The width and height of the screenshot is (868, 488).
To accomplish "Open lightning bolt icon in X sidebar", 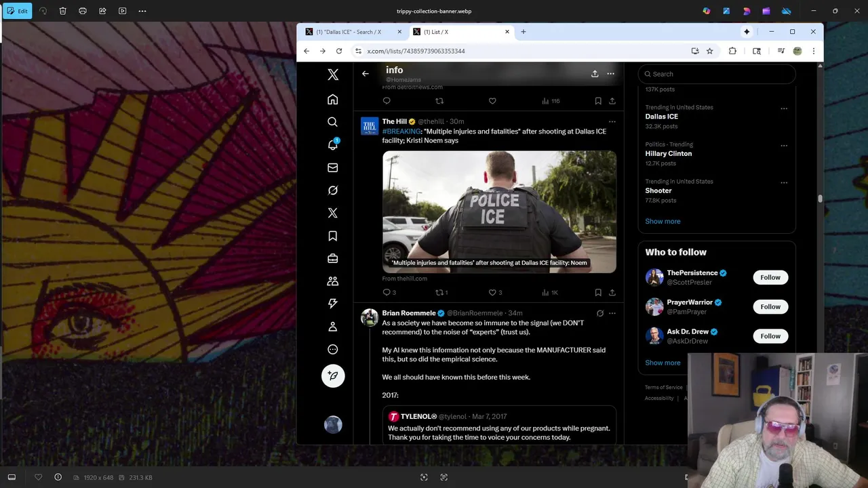I will [332, 304].
